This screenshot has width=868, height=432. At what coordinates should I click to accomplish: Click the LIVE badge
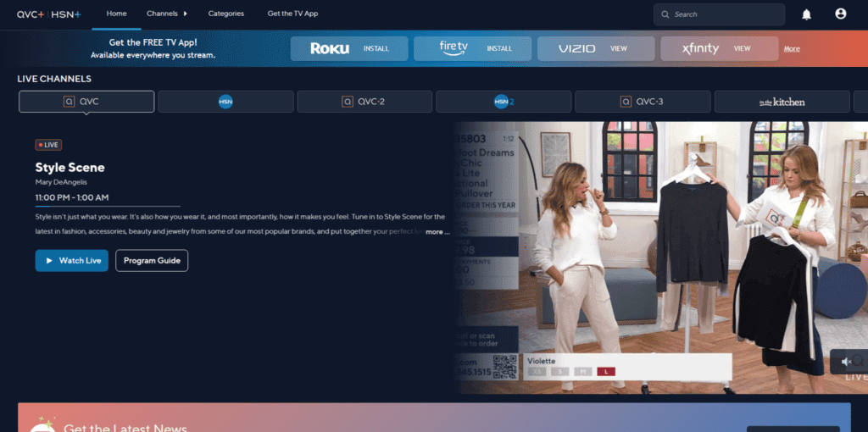point(48,145)
